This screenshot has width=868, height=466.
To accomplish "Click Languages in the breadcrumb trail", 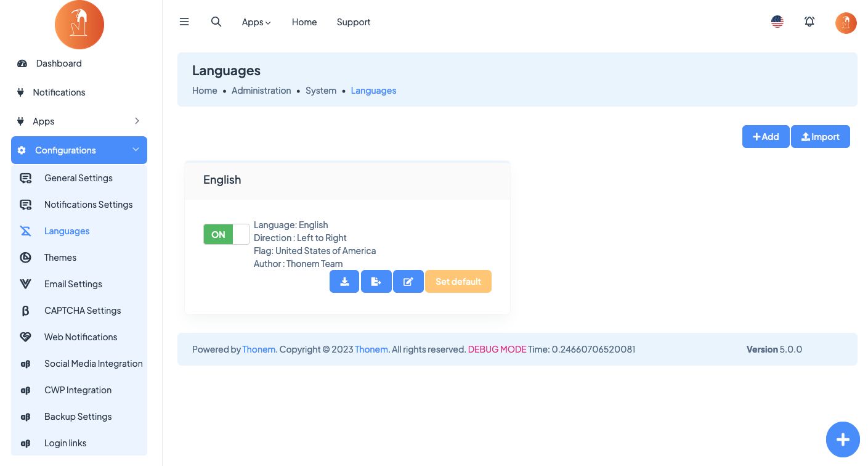I will 373,91.
